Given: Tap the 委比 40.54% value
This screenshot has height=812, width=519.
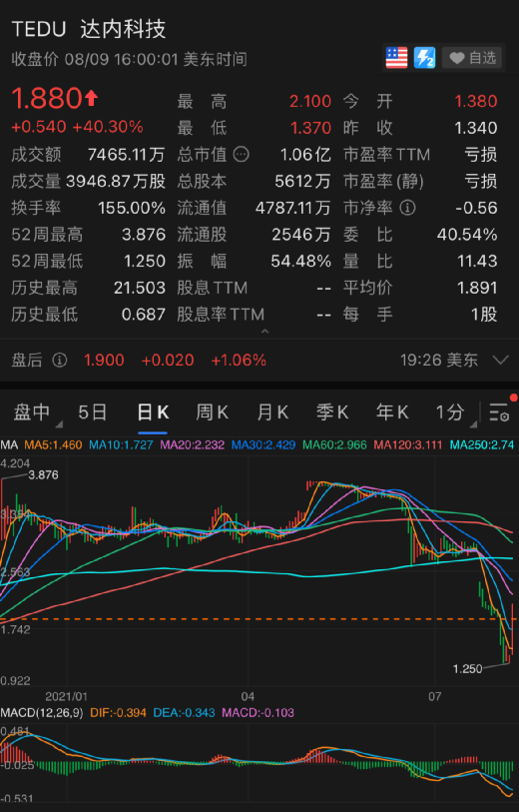Looking at the screenshot, I should pos(467,235).
